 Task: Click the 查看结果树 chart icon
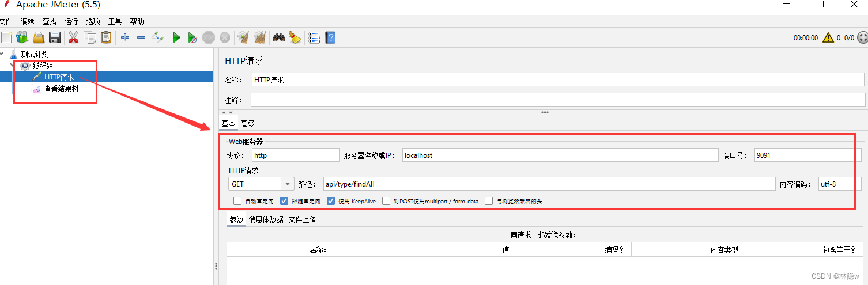(x=37, y=89)
